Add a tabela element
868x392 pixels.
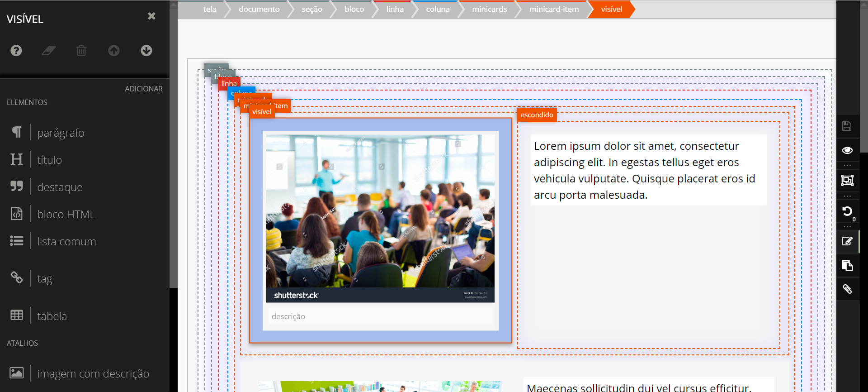[x=52, y=316]
